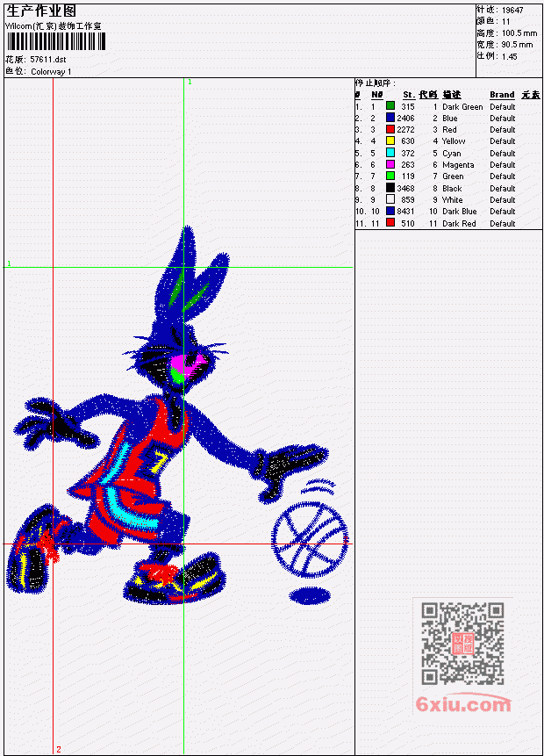Click the "N#" column header

[376, 95]
